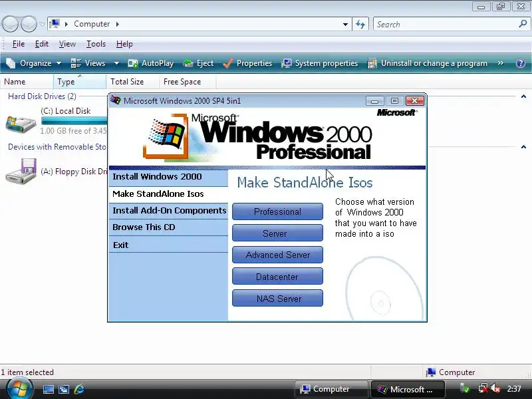532x399 pixels.
Task: Click AutoPlay in the toolbar
Action: (x=151, y=63)
